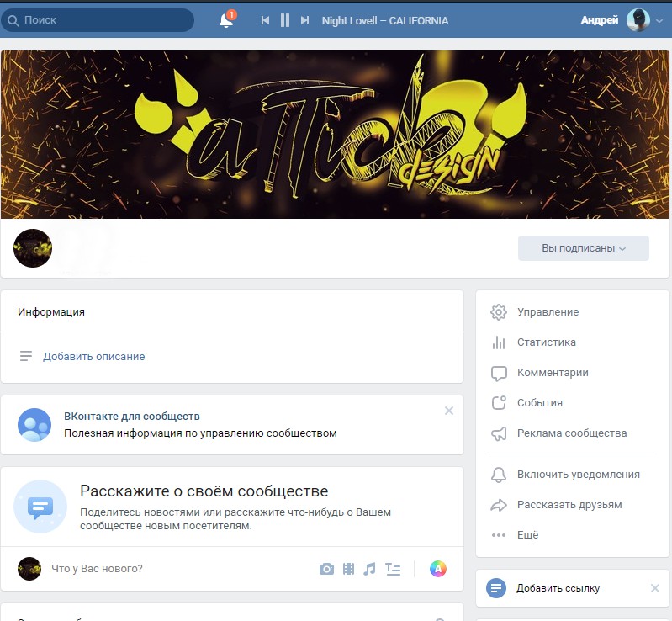Attach audio with the music note icon
The image size is (672, 621).
(369, 569)
